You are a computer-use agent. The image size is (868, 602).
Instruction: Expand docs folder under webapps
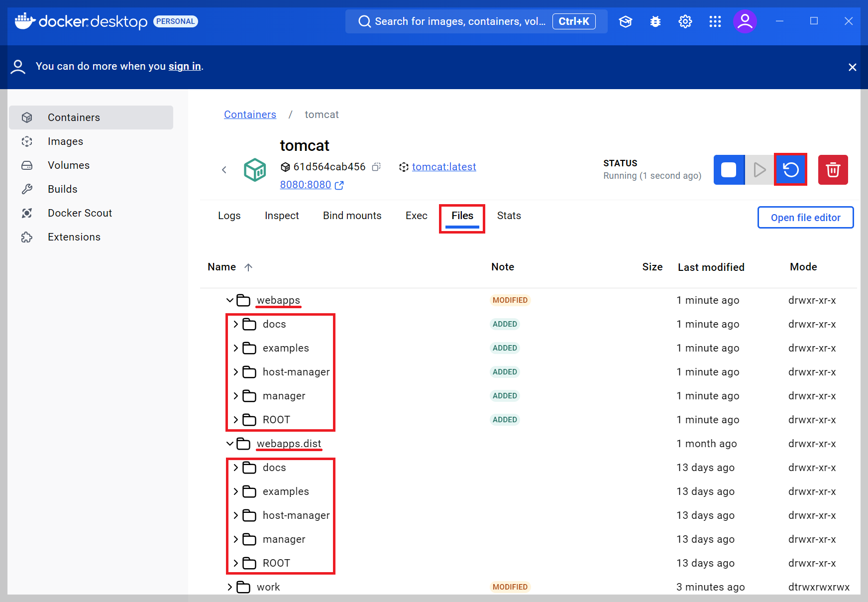[x=236, y=324]
